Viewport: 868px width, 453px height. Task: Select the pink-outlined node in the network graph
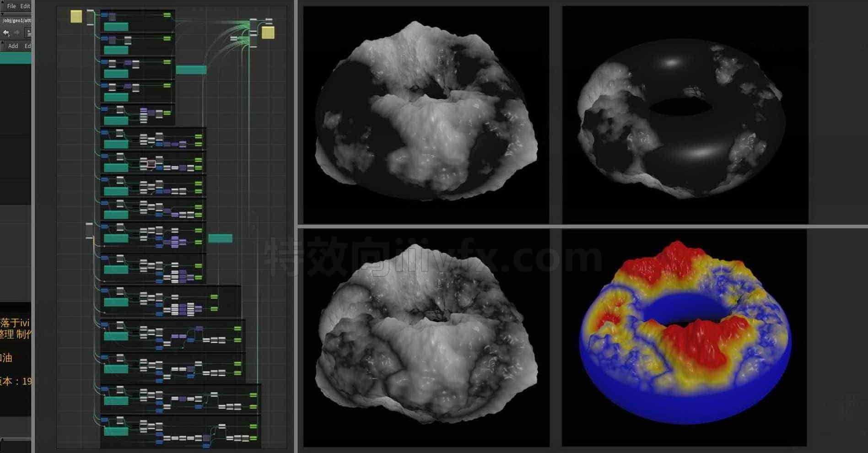[151, 163]
